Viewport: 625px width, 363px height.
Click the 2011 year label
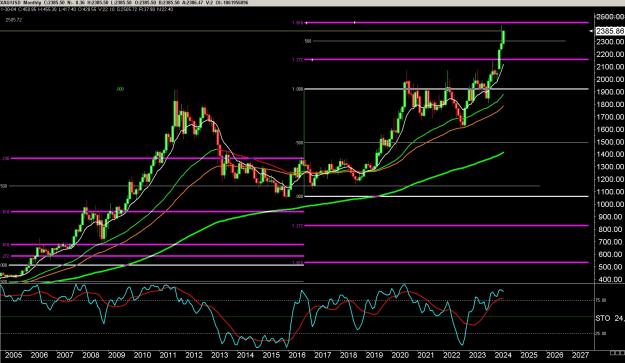[x=168, y=355]
